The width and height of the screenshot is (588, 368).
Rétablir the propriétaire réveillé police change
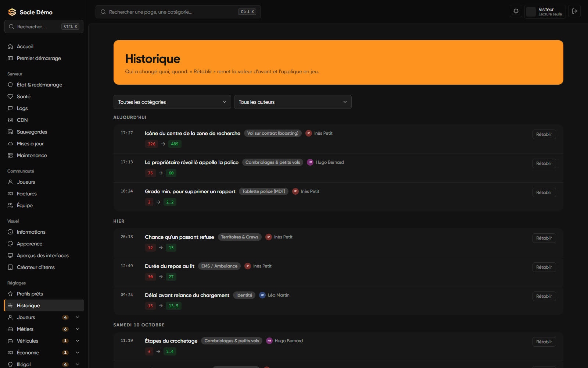(544, 163)
